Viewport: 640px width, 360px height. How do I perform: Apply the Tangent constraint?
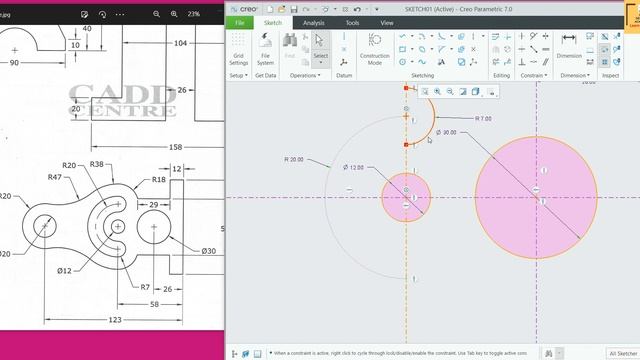533,36
